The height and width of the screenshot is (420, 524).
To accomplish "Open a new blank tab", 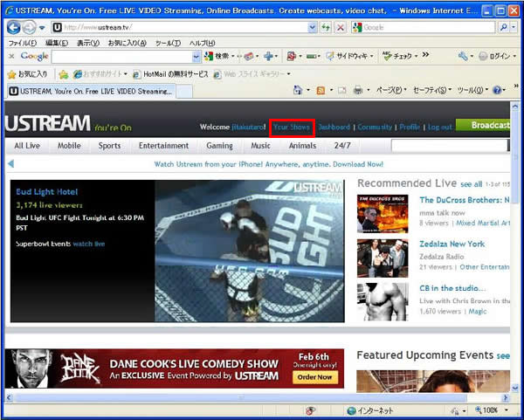I will (184, 91).
